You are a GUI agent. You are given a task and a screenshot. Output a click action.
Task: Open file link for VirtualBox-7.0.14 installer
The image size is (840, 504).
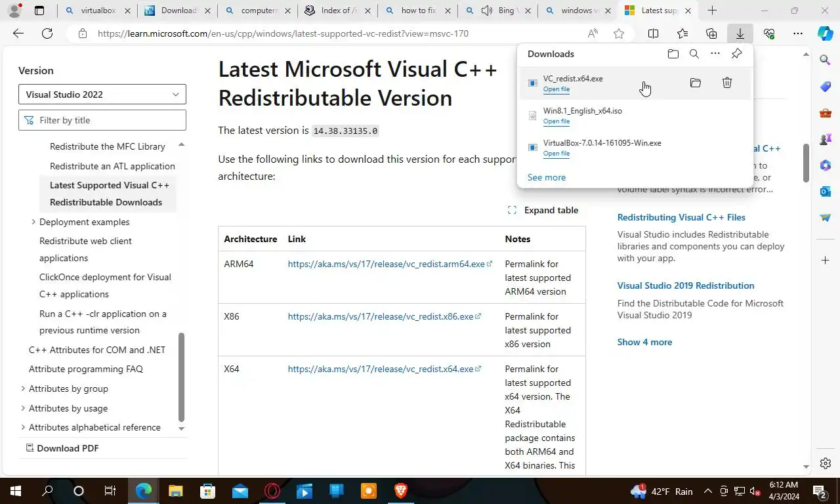click(x=556, y=154)
